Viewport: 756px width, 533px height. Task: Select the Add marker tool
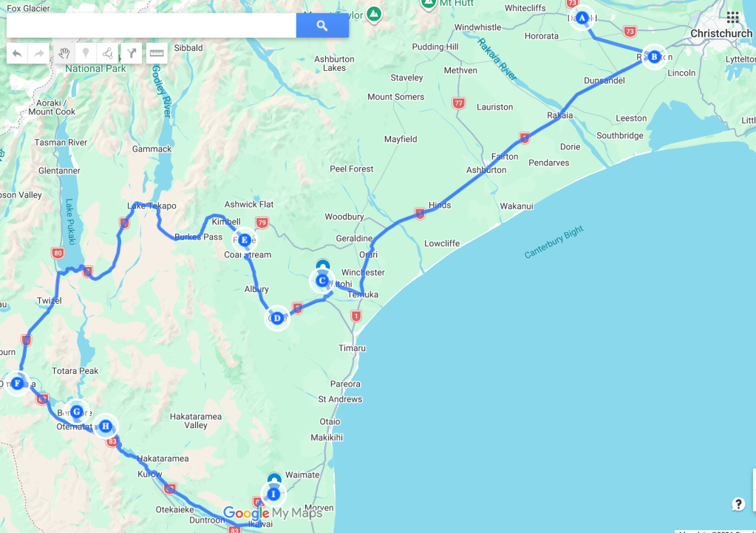pyautogui.click(x=86, y=53)
